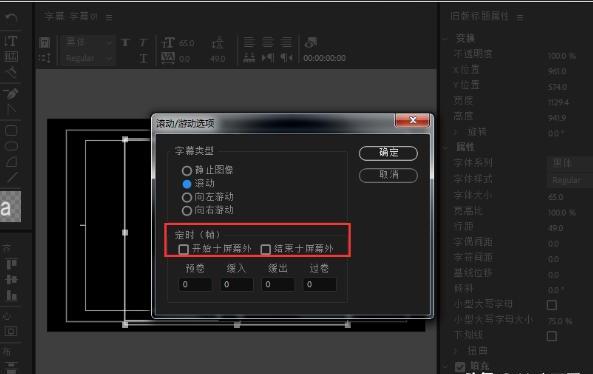Open the Regular font style dropdown in toolbar
The width and height of the screenshot is (593, 374).
[x=88, y=59]
